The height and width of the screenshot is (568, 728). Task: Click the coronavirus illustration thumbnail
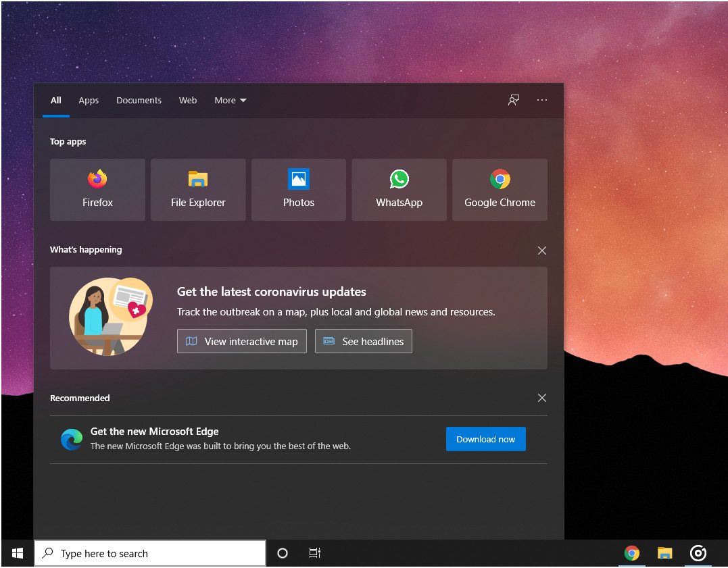coord(110,317)
